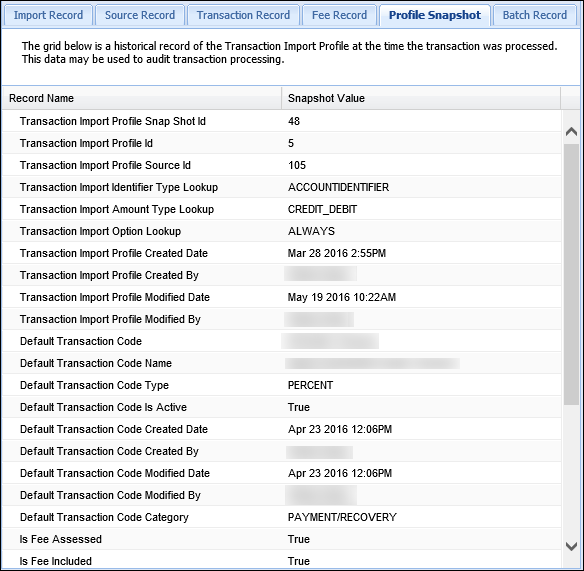Click the ACCOUNTIDENTIFIER snapshot value
Viewport: 584px width, 571px height.
(x=338, y=187)
